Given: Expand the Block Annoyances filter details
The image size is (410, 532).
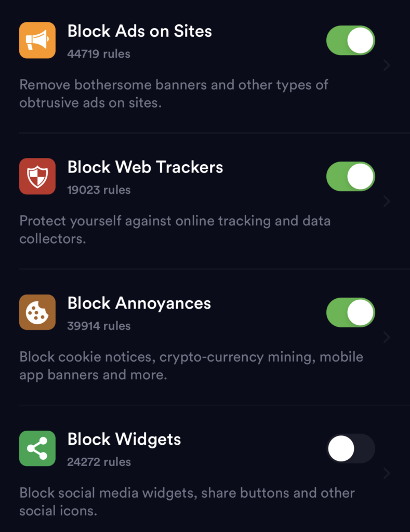Looking at the screenshot, I should tap(387, 338).
